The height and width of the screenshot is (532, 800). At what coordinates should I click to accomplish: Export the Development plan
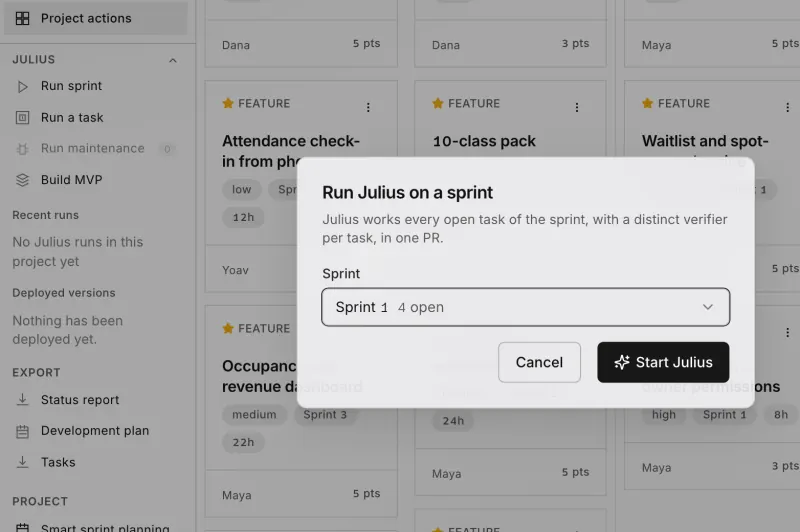pos(95,430)
